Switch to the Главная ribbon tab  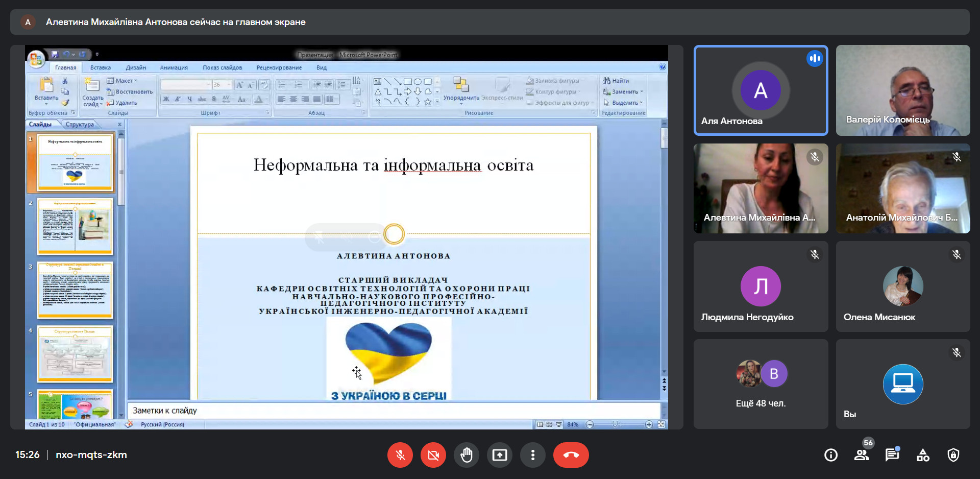(x=65, y=67)
